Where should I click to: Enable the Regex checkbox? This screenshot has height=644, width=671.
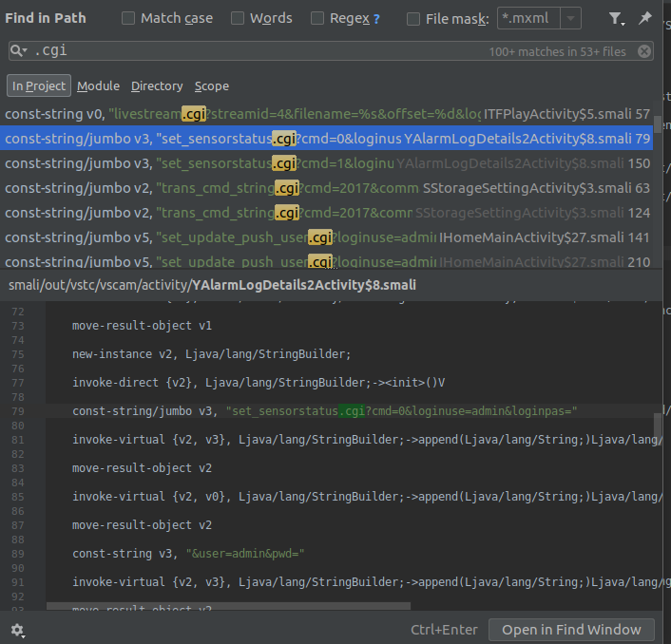pos(317,18)
